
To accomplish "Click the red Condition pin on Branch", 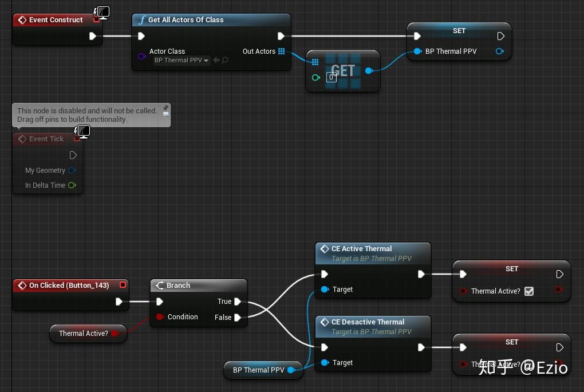I will [x=160, y=317].
